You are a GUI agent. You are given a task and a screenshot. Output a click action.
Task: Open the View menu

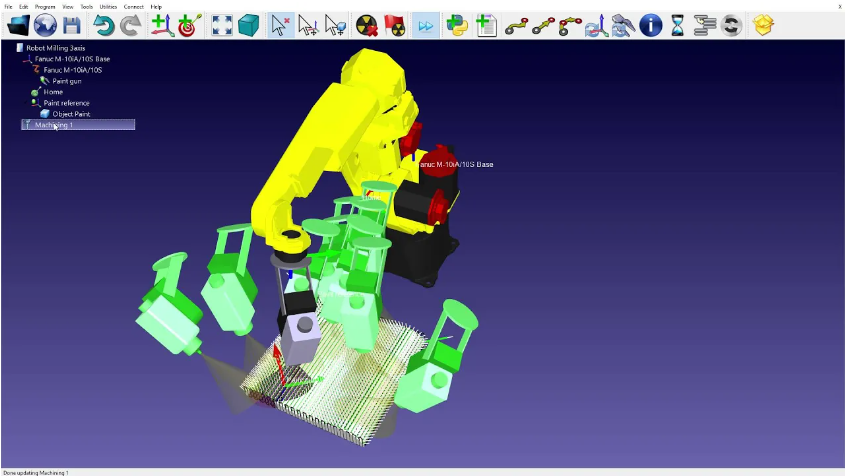pyautogui.click(x=67, y=6)
